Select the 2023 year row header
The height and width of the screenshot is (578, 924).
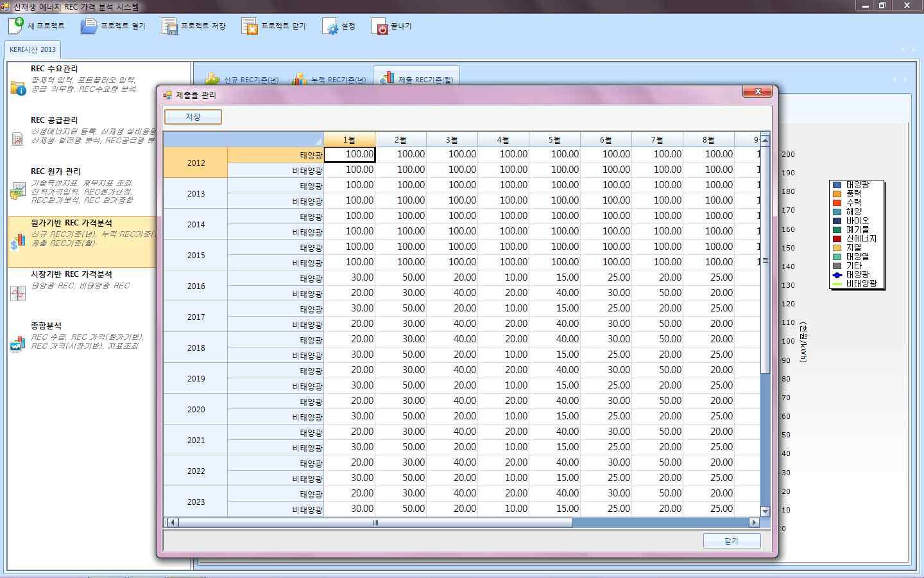196,502
